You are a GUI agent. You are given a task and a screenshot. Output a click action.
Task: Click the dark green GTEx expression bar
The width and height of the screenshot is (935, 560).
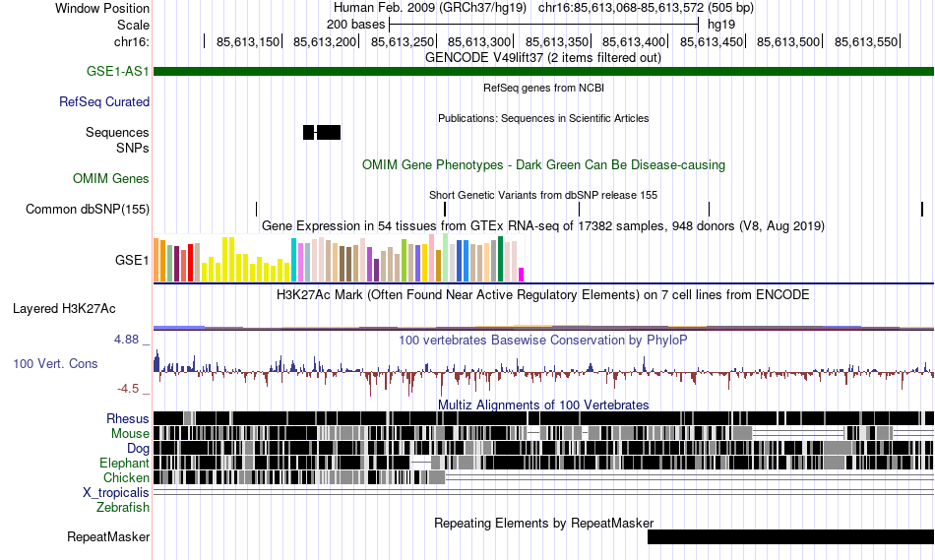500,259
